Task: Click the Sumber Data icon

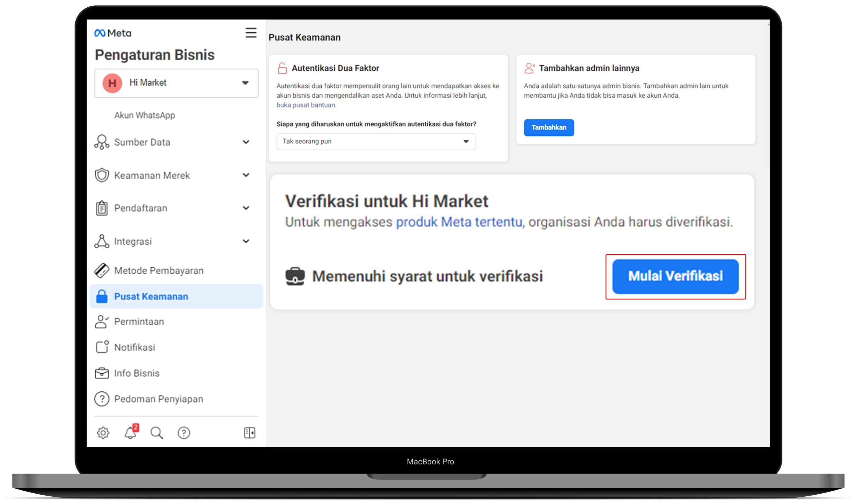Action: pos(102,142)
